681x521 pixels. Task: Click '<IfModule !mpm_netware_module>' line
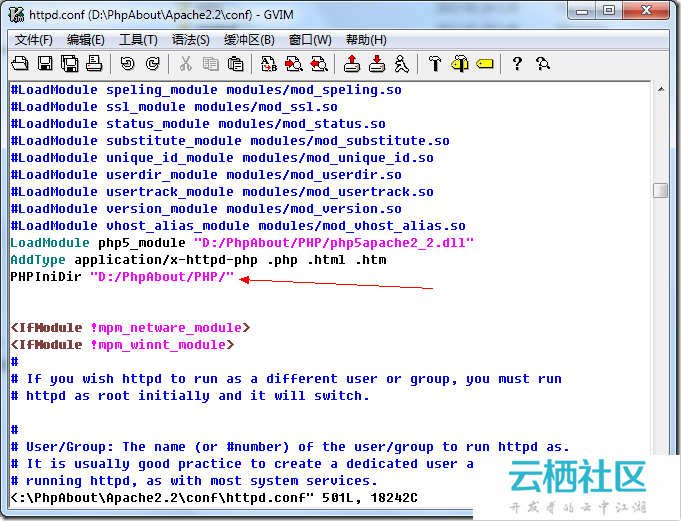coord(131,328)
